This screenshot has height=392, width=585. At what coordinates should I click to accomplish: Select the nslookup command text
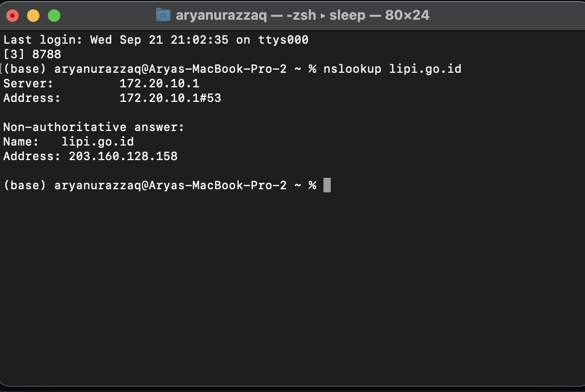point(351,69)
